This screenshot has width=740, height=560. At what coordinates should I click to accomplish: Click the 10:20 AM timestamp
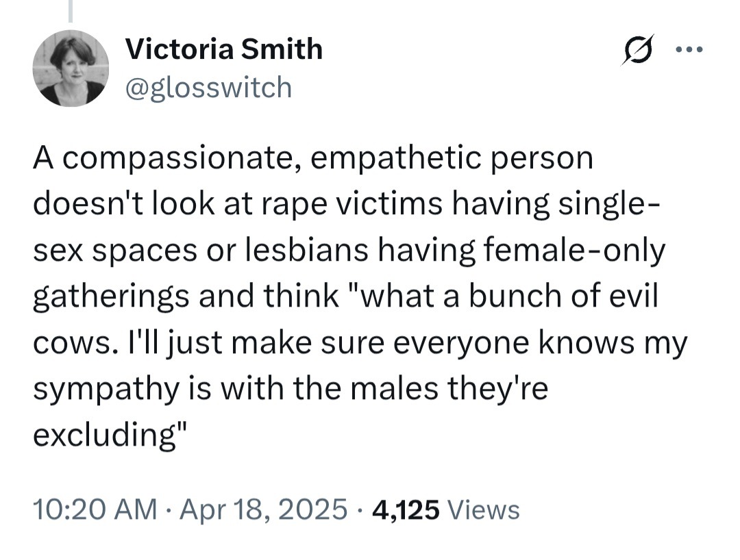(95, 510)
